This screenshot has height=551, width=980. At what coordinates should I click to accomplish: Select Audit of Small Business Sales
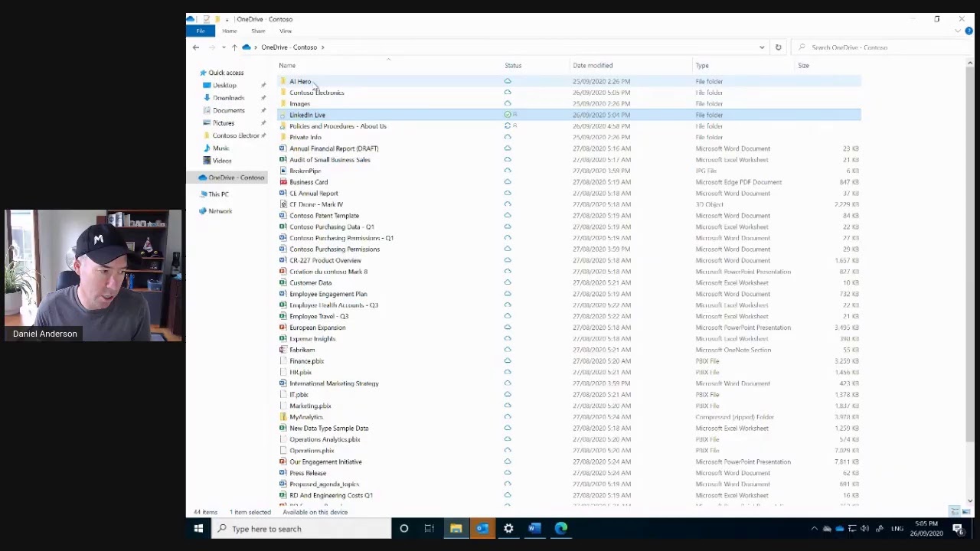329,160
